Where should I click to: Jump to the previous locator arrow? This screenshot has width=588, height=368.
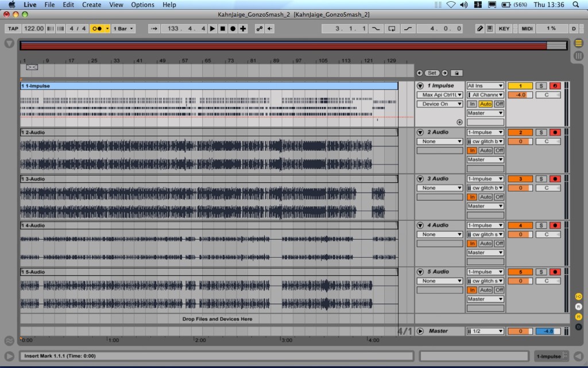pyautogui.click(x=419, y=73)
